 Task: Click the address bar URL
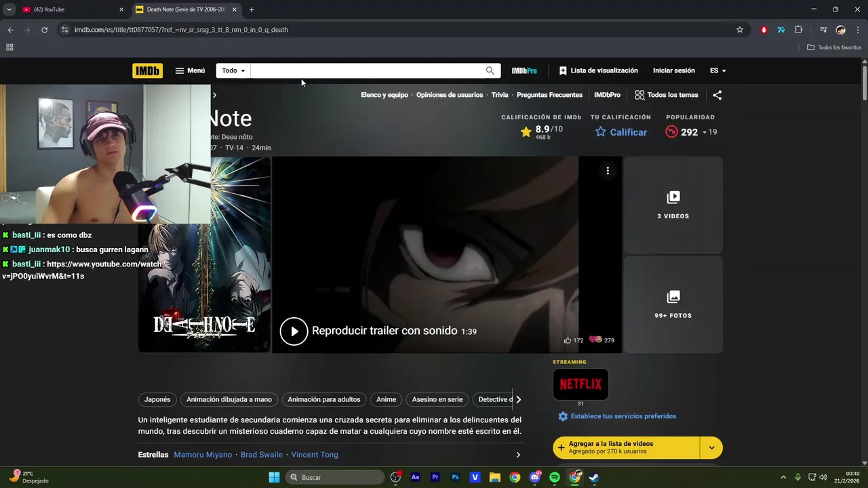point(181,30)
